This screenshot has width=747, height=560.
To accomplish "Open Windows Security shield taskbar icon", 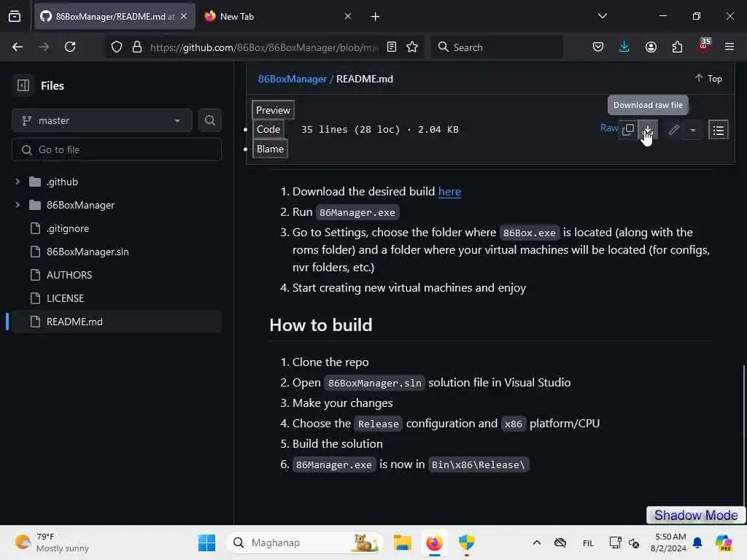I will [x=466, y=542].
